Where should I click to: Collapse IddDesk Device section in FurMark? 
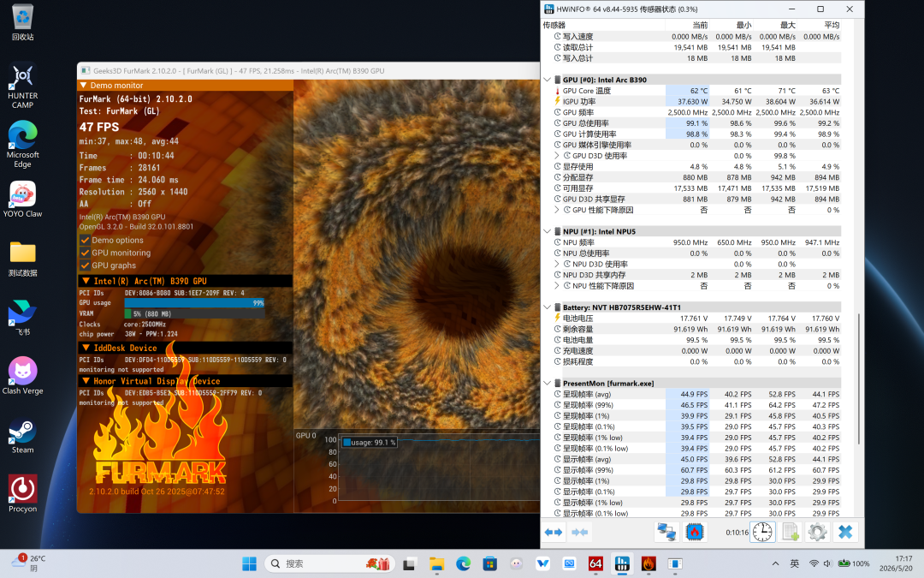tap(86, 348)
